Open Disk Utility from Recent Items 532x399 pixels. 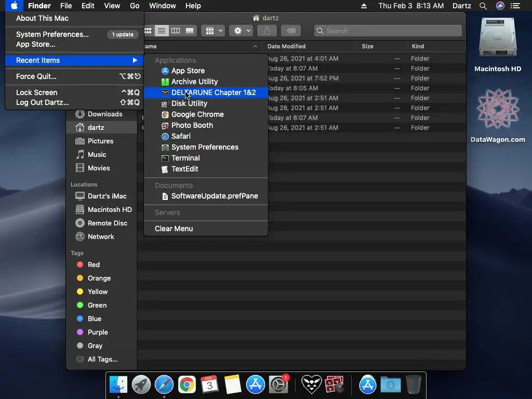pos(206,103)
